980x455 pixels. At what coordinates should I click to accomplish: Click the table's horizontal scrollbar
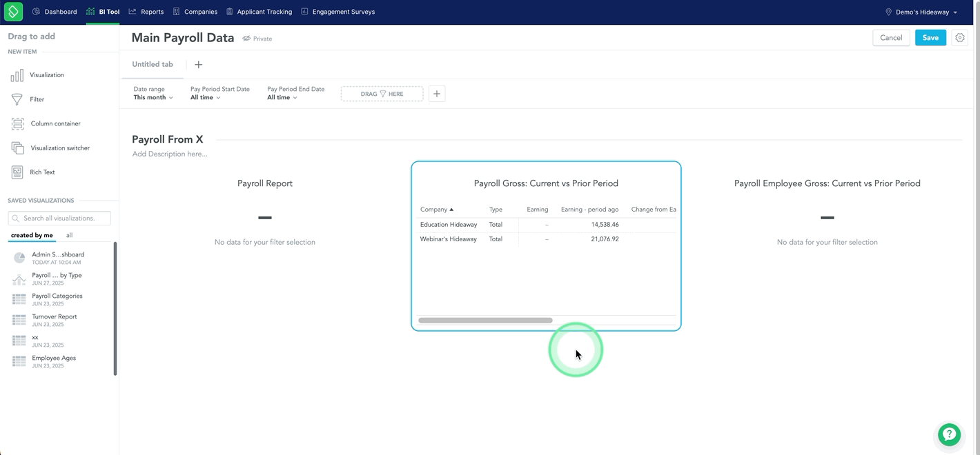[x=485, y=321]
